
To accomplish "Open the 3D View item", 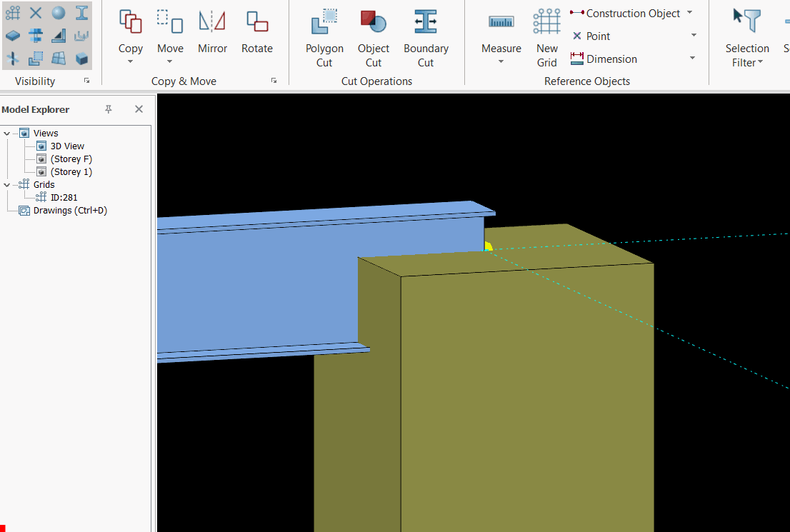I will tap(67, 146).
